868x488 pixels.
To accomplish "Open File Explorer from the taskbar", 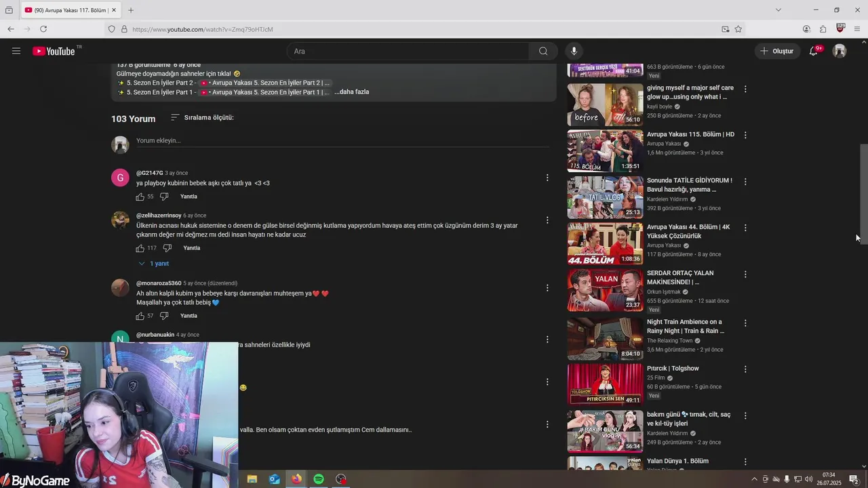I will click(x=252, y=479).
